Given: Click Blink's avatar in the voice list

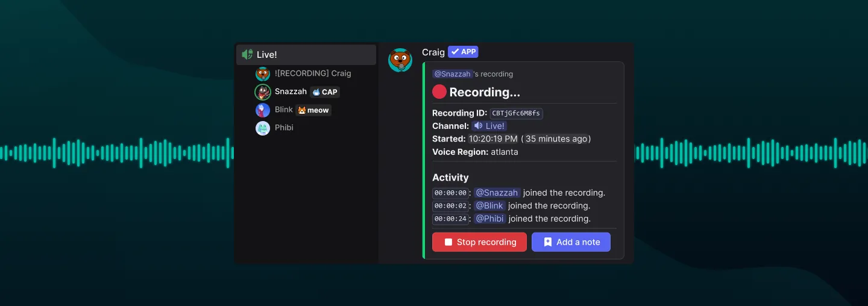Looking at the screenshot, I should pyautogui.click(x=263, y=110).
